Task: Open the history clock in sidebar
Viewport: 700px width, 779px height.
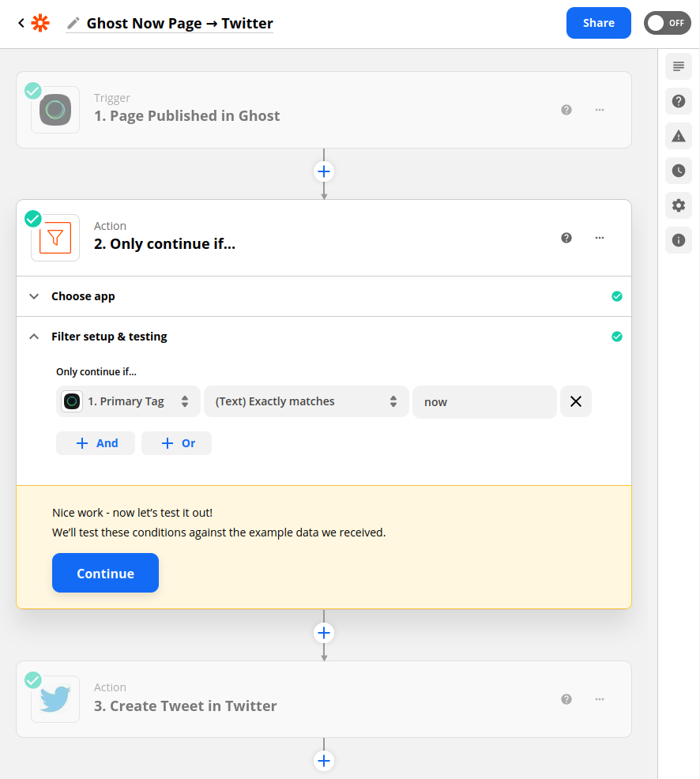Action: coord(679,171)
